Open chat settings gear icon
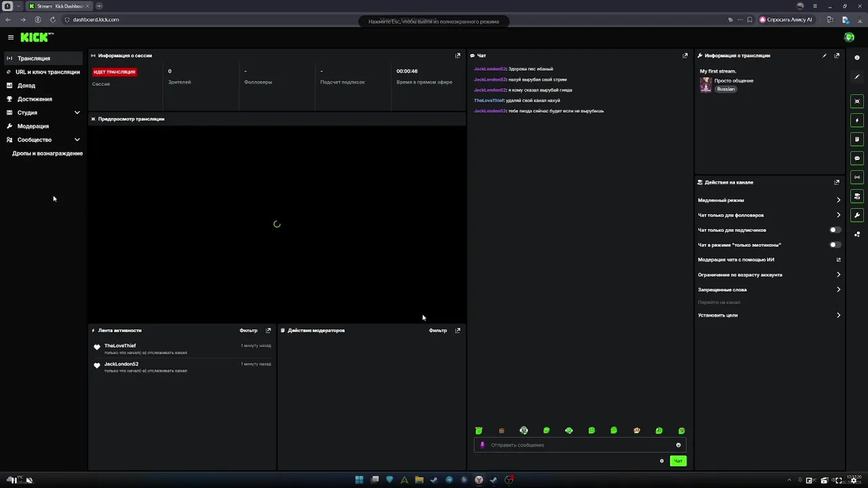Image resolution: width=868 pixels, height=488 pixels. pos(662,461)
